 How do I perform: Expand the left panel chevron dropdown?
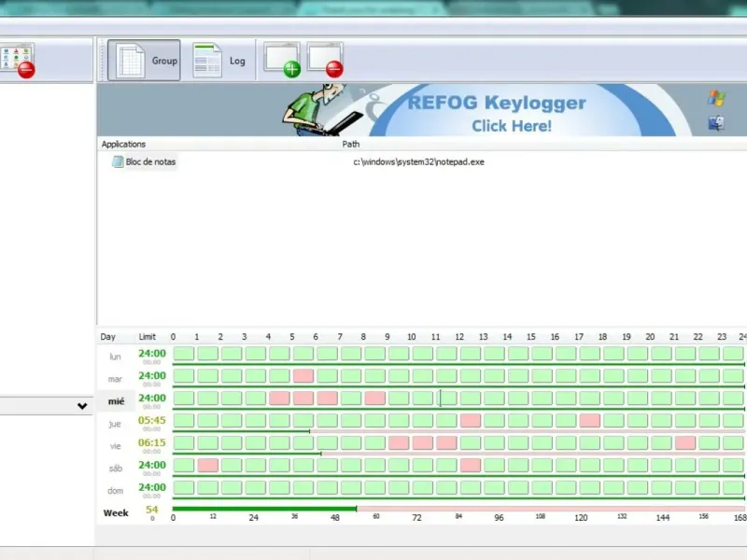click(x=82, y=406)
